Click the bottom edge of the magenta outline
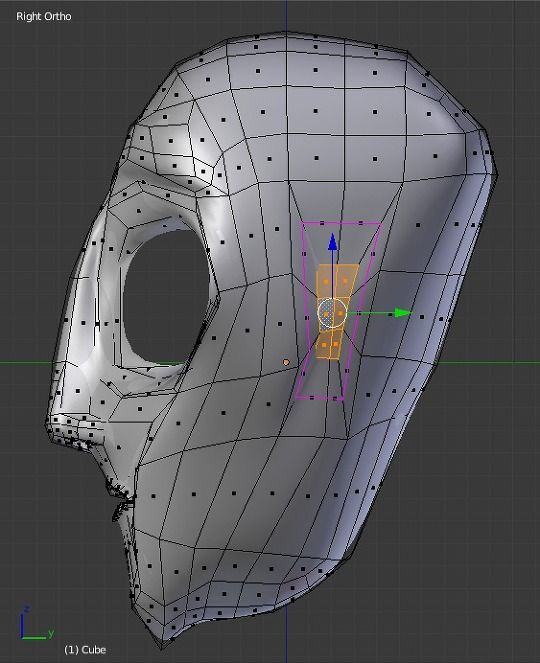The image size is (540, 663). [319, 398]
